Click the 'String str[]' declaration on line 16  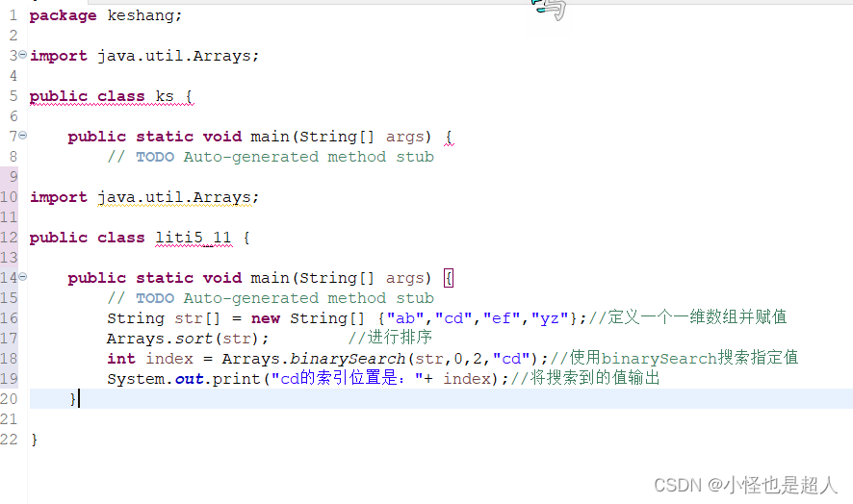164,318
